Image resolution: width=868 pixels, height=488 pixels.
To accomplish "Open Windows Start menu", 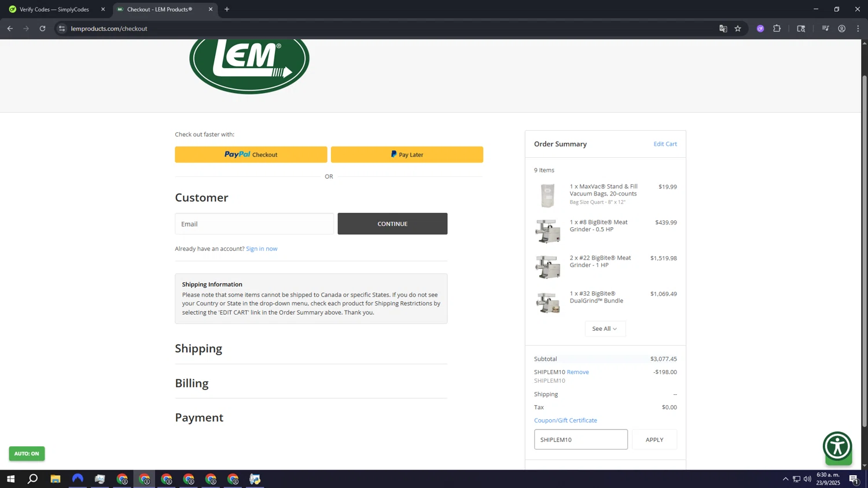I will (10, 479).
